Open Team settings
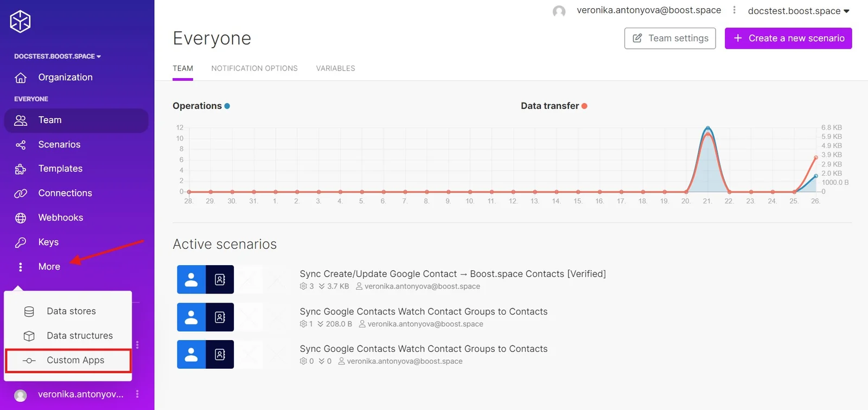Screen dimensions: 868x410 [x=670, y=39]
